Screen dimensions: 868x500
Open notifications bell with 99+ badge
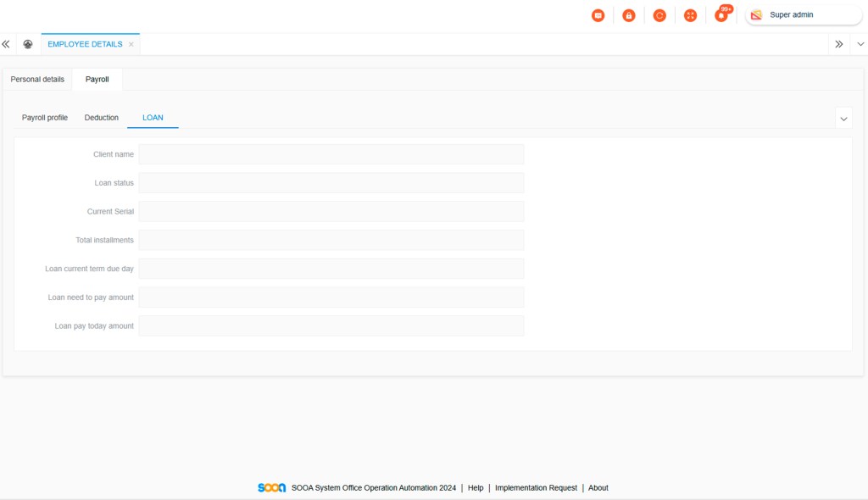pos(721,15)
